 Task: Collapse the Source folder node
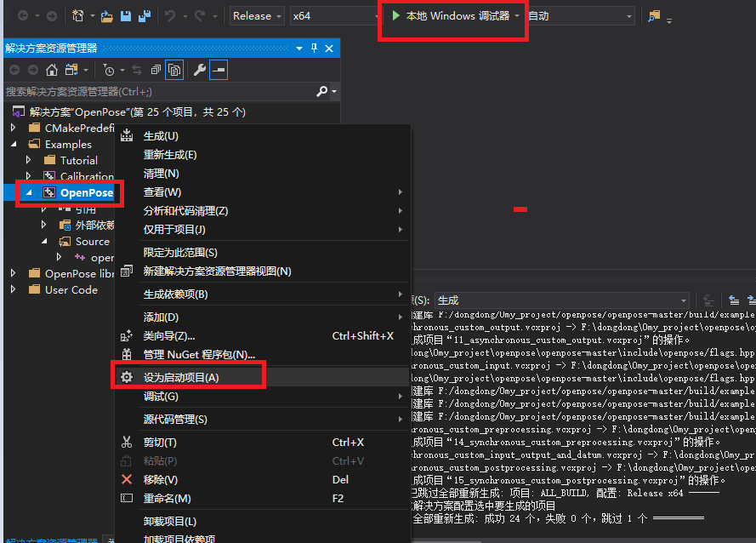coord(44,241)
